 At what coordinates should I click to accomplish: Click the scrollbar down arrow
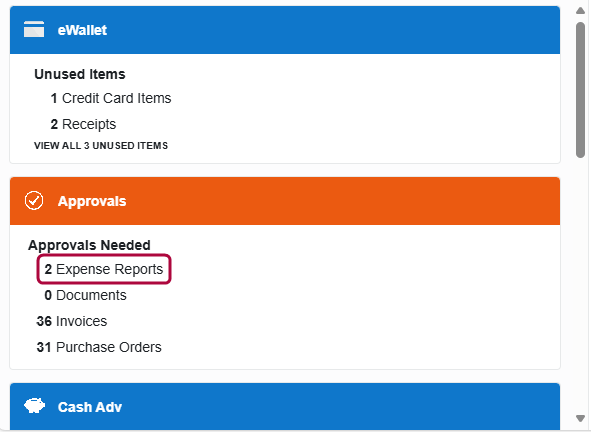click(580, 418)
